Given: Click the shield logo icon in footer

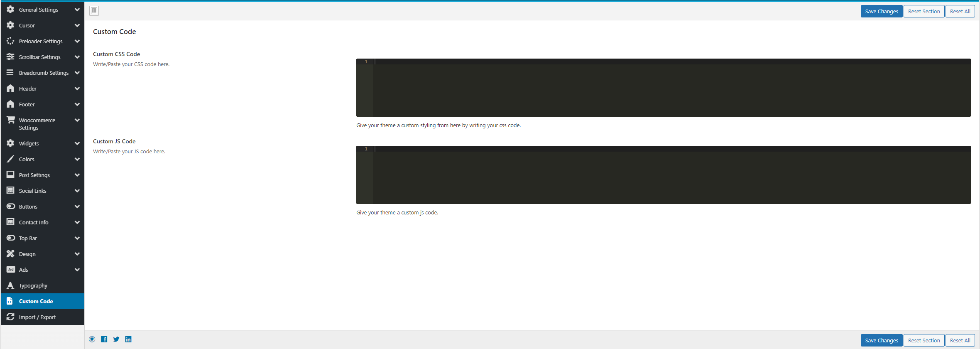Looking at the screenshot, I should (x=92, y=339).
